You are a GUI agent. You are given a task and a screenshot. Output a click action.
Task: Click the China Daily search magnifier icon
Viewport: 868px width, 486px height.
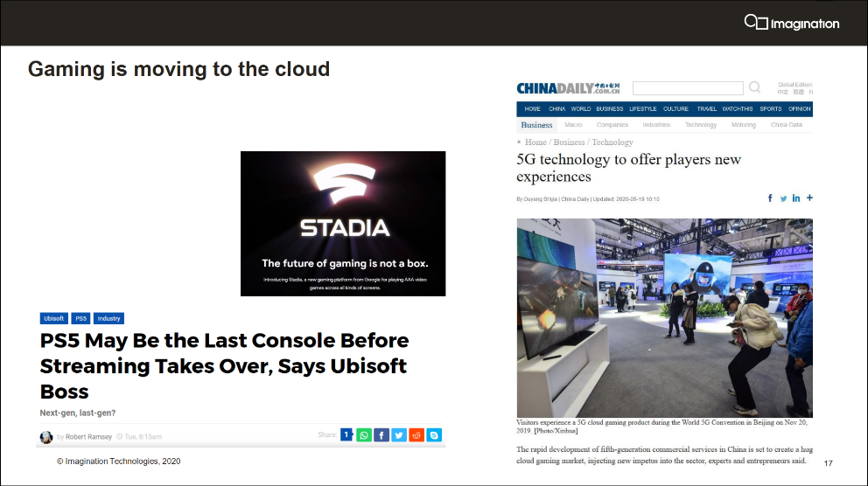[x=754, y=87]
